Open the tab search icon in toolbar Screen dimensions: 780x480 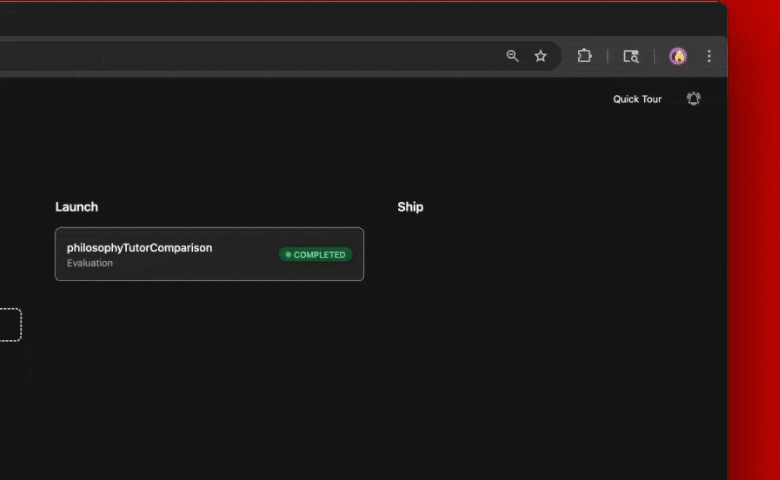click(x=631, y=56)
